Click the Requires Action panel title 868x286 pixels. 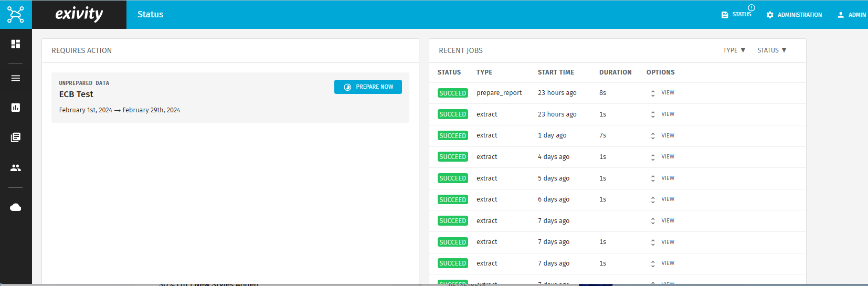click(x=82, y=50)
